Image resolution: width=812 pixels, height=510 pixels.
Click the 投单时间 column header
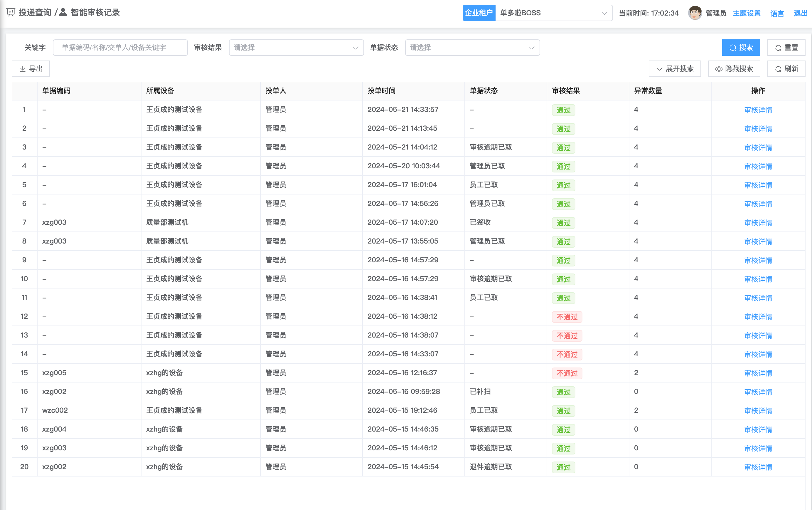[381, 91]
